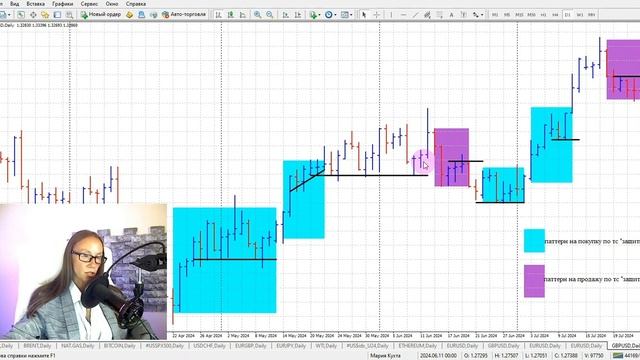Click the blue icon right of MetaEditor

pyautogui.click(x=142, y=15)
